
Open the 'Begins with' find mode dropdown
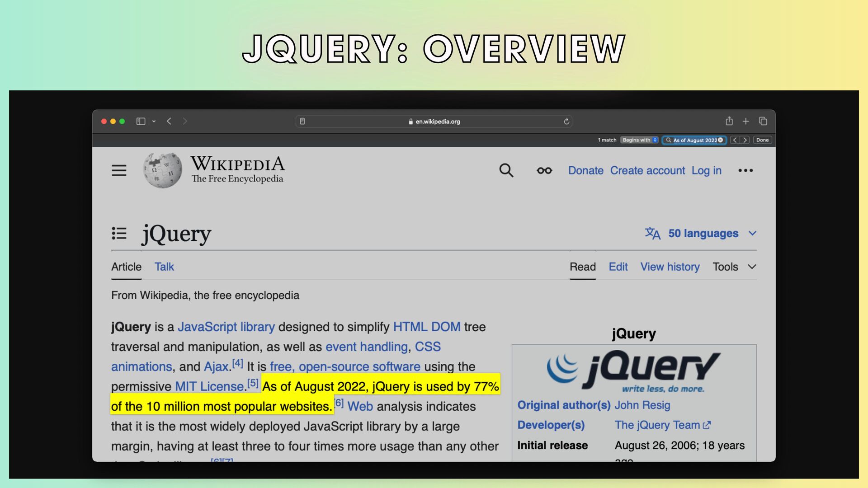[x=639, y=140]
